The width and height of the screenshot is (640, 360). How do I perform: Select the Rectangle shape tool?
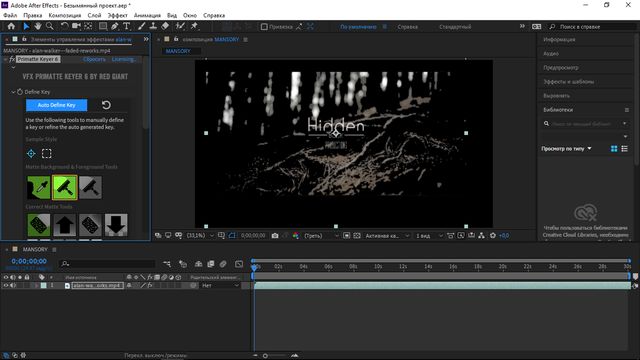[103, 26]
